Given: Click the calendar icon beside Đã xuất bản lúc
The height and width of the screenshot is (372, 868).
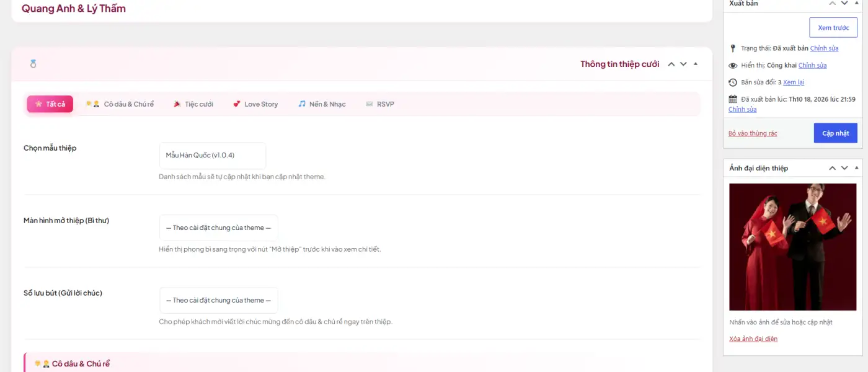Looking at the screenshot, I should [x=733, y=99].
